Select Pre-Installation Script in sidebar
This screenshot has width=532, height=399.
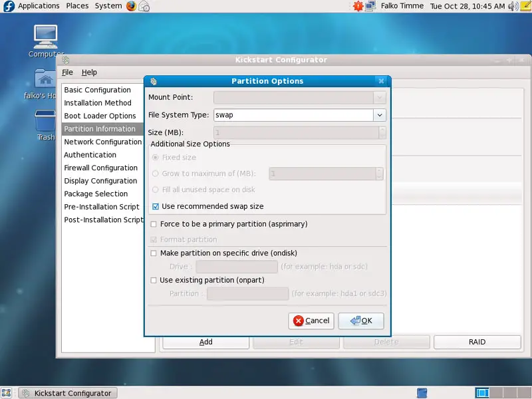click(x=102, y=207)
